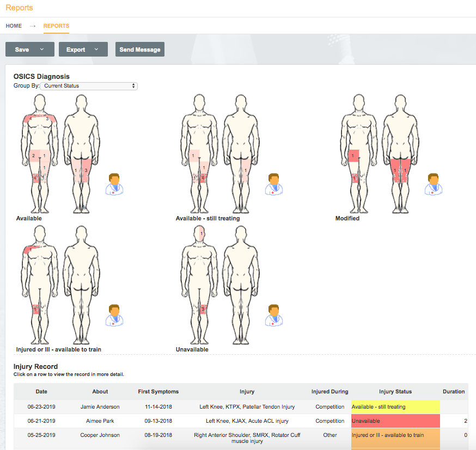Image resolution: width=476 pixels, height=450 pixels.
Task: Click knee marker 4 on Available - still treating figure
Action: (203, 178)
